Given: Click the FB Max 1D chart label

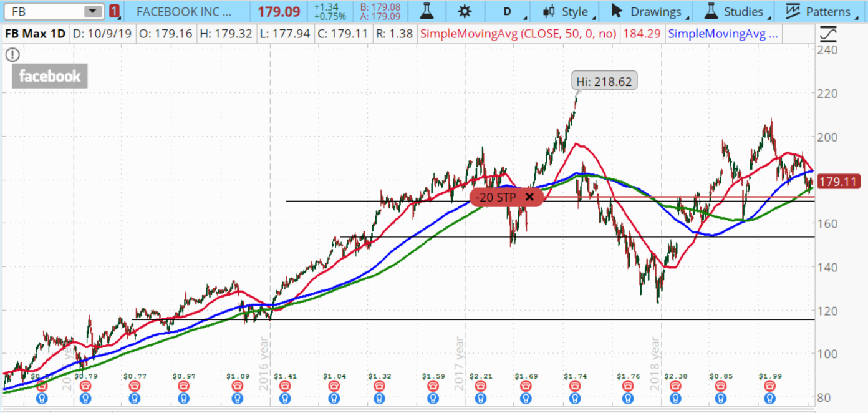Looking at the screenshot, I should pyautogui.click(x=36, y=34).
